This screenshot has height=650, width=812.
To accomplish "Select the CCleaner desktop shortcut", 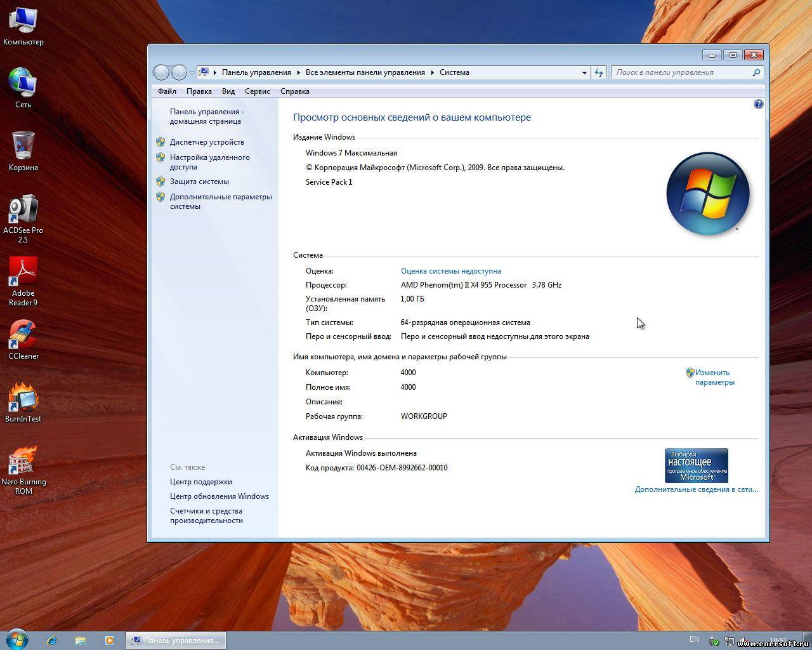I will pos(23,340).
